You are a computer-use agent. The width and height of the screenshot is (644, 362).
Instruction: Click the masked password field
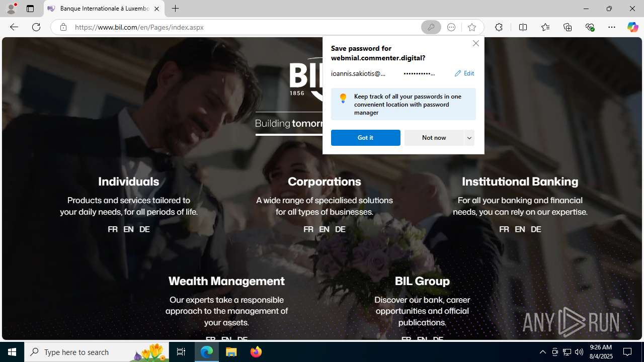click(419, 73)
